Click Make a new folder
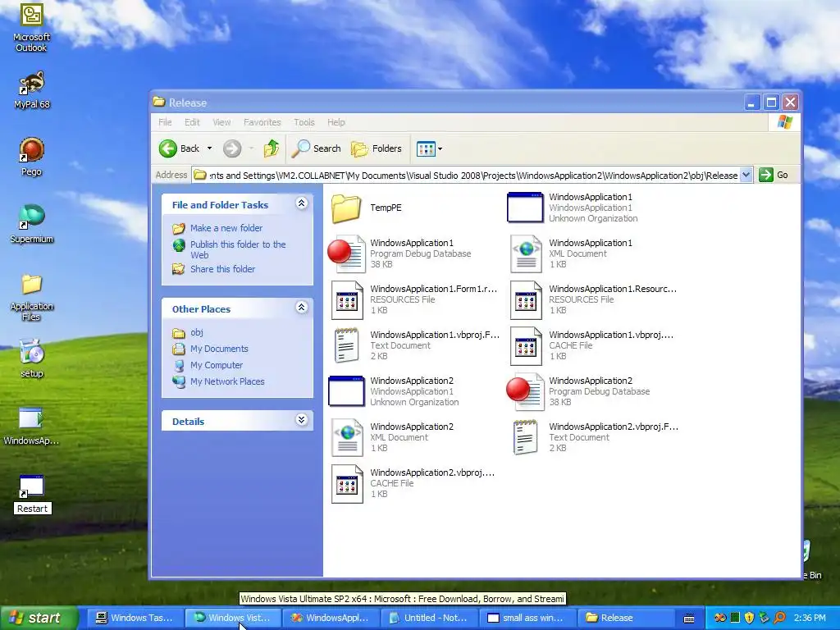840x630 pixels. pyautogui.click(x=226, y=228)
